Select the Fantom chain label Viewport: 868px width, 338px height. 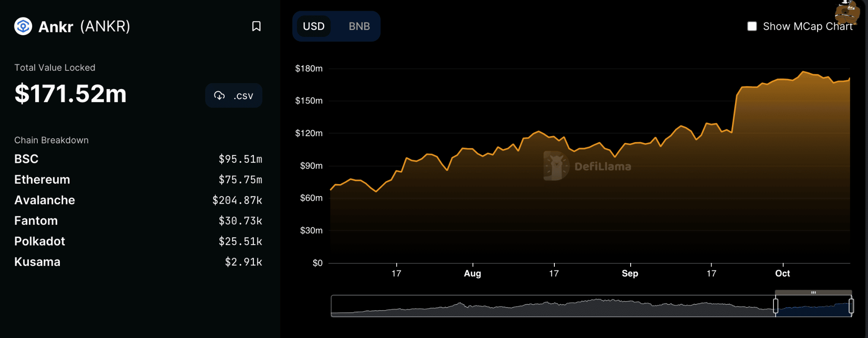coord(36,221)
